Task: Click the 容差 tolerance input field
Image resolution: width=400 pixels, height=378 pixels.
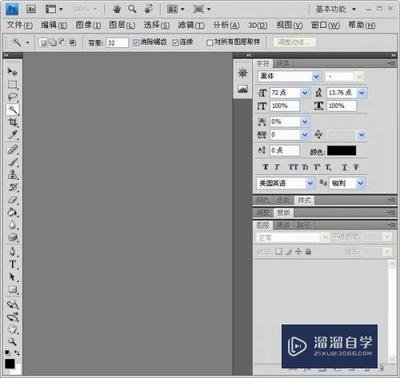Action: (117, 43)
